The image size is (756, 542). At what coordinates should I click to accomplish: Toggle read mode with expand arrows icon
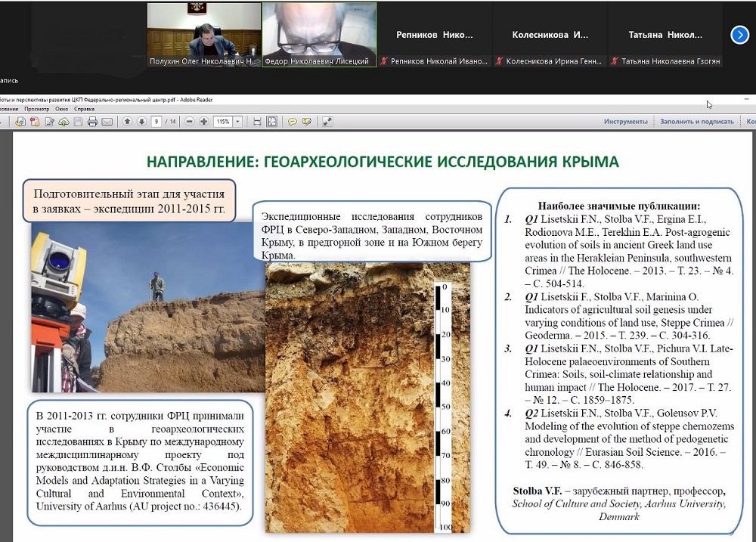point(327,122)
